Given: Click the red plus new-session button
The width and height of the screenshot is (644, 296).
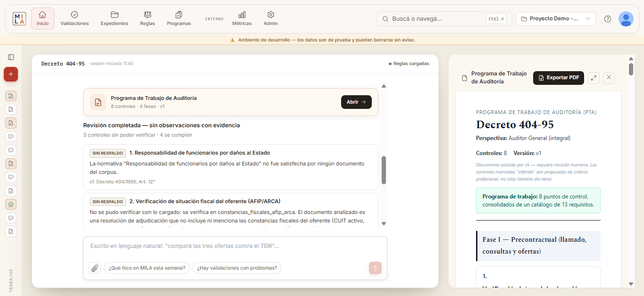Looking at the screenshot, I should click(x=11, y=74).
